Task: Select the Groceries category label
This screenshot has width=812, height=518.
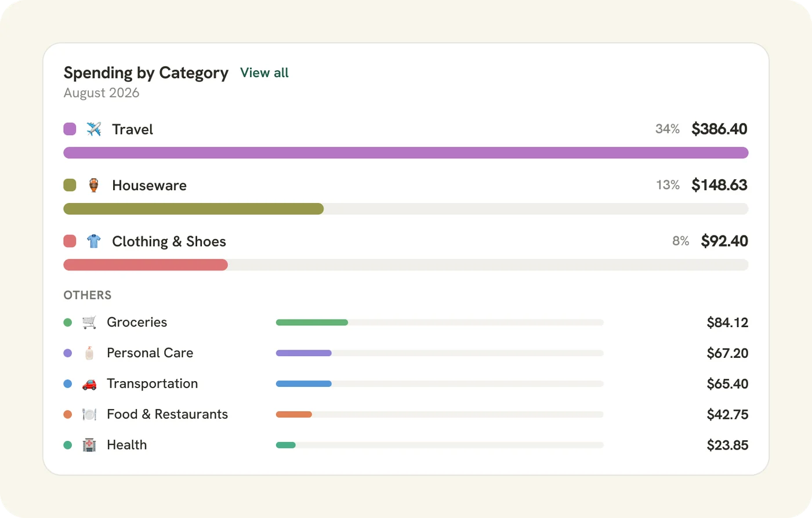Action: point(137,322)
